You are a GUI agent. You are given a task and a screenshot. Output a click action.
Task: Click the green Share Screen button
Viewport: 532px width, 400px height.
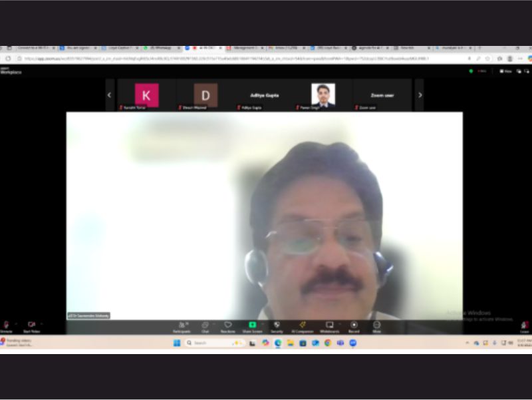(x=252, y=325)
